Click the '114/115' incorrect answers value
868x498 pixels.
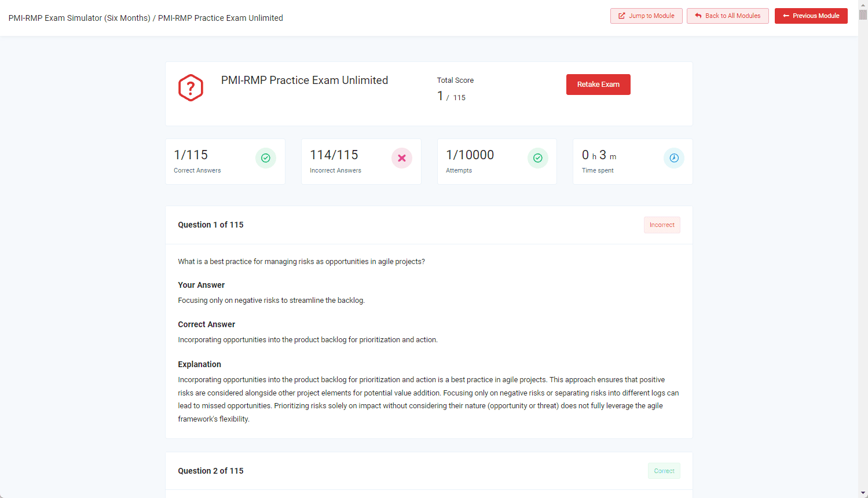tap(334, 155)
